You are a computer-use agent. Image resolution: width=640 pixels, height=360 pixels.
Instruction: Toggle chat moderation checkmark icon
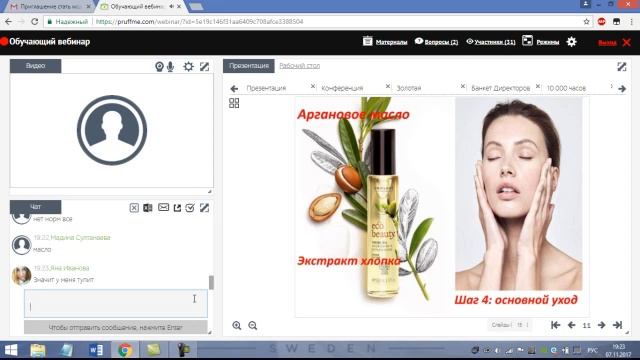(190, 208)
